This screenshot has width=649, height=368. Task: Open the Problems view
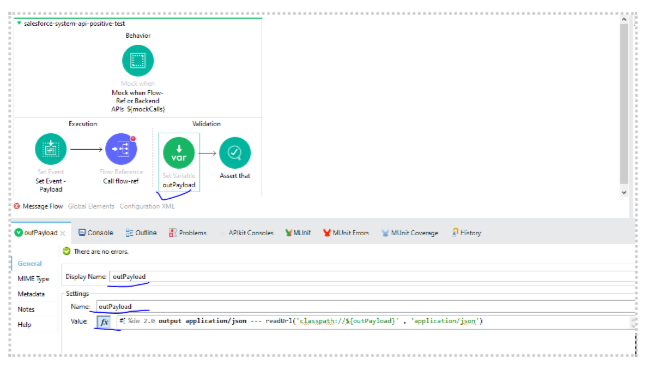[x=187, y=233]
